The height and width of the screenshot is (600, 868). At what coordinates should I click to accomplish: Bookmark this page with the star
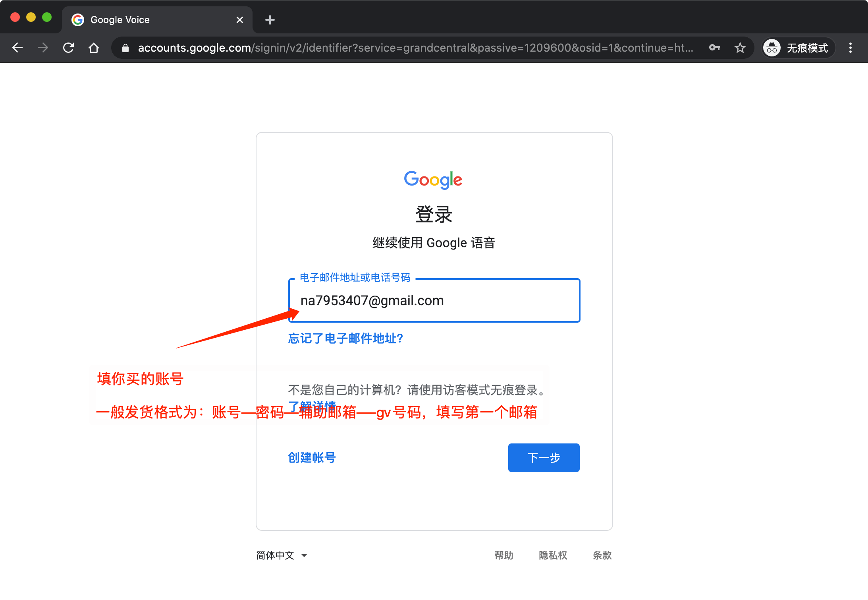click(740, 48)
